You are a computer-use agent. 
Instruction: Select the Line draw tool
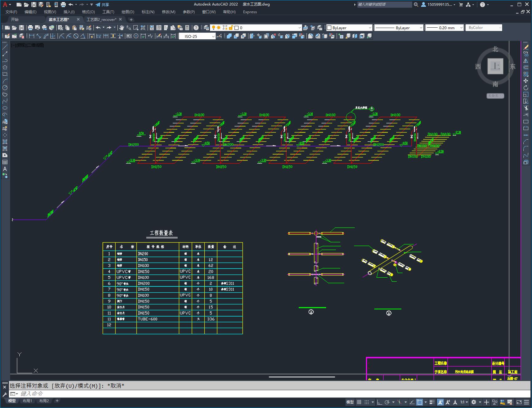(x=5, y=47)
